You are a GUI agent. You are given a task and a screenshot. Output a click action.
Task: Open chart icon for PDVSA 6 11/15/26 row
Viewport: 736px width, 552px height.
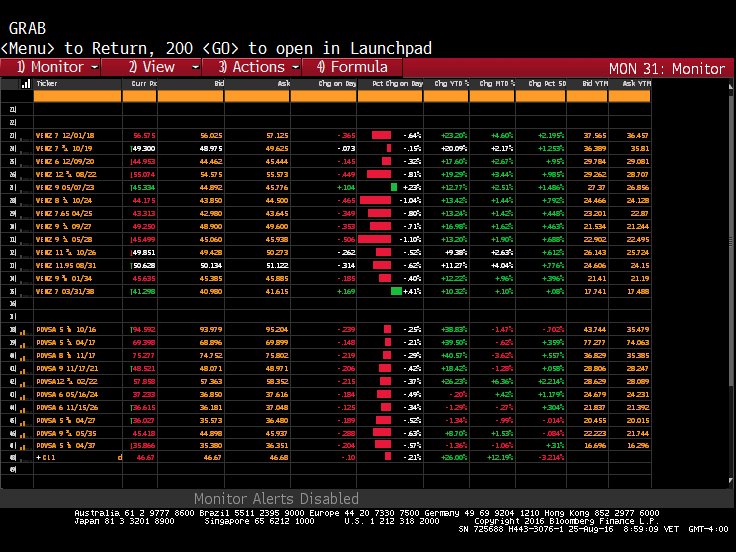click(23, 408)
